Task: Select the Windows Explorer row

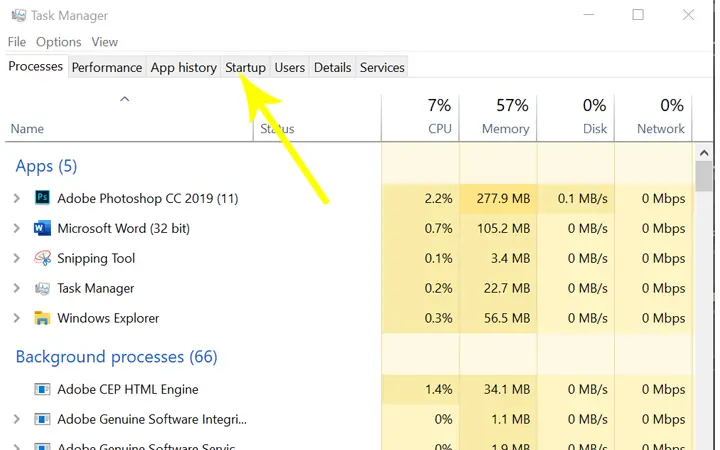Action: point(349,318)
